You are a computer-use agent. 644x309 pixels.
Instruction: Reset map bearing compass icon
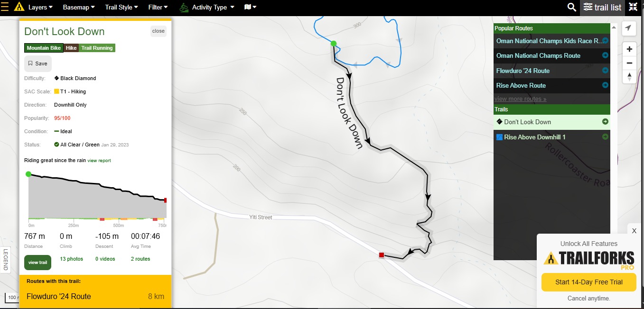click(629, 76)
